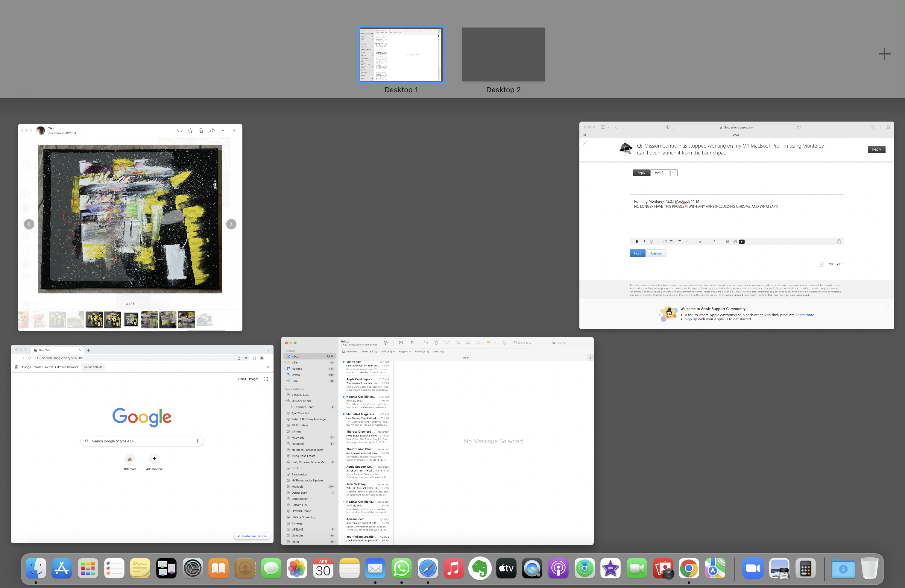Toggle the flag button in Mail toolbar
The image size is (905, 588).
pos(488,343)
